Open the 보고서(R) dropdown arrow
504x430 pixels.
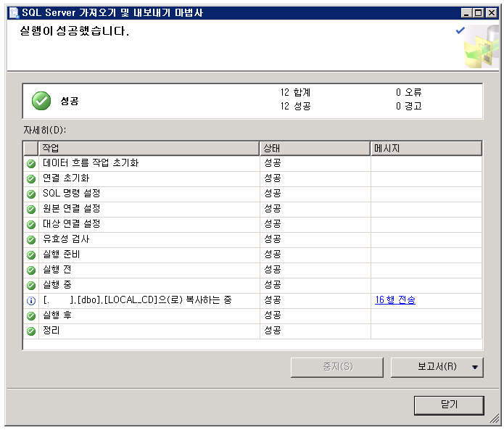click(x=475, y=367)
